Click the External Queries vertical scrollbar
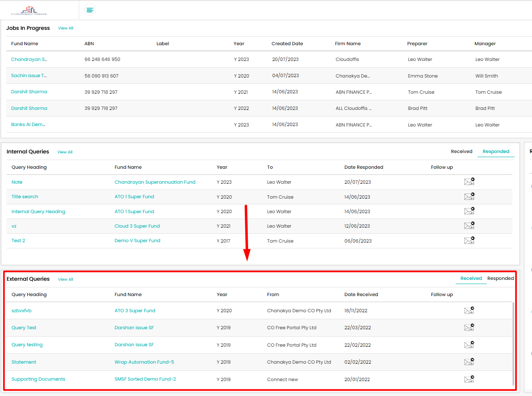 click(513, 344)
